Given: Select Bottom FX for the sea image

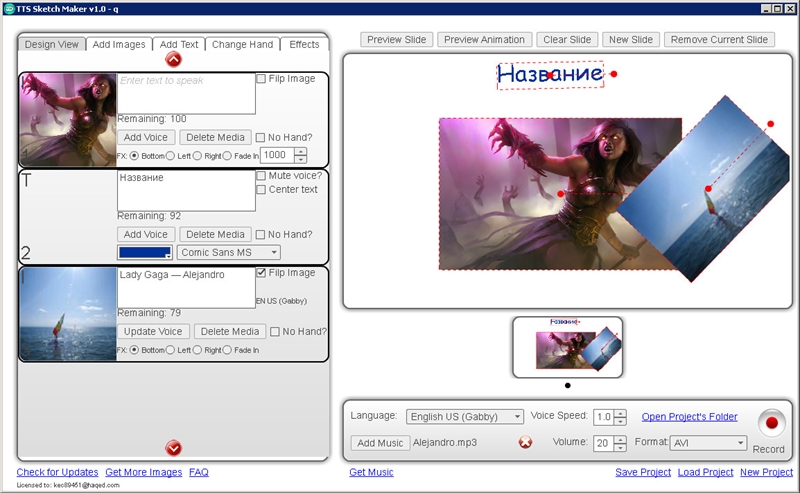Looking at the screenshot, I should tap(134, 350).
